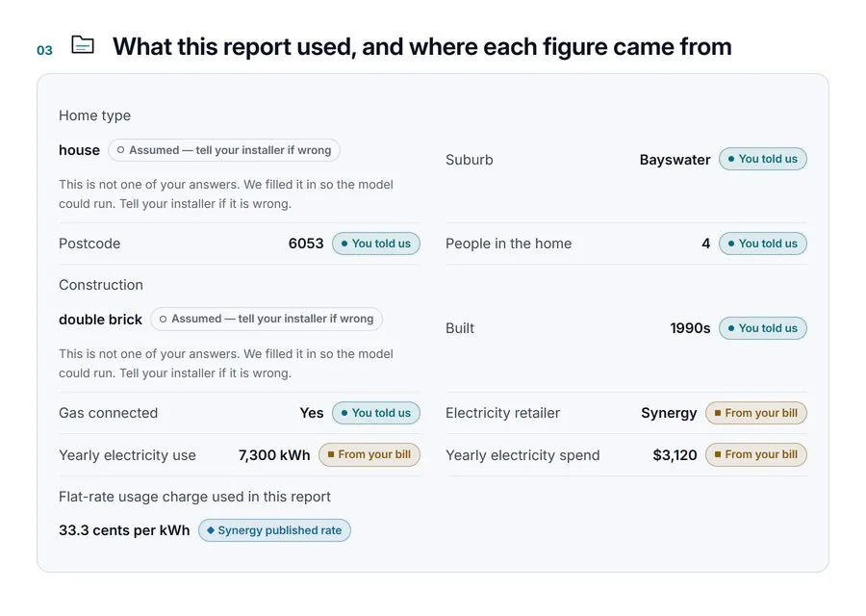Click the 'You told us' badge beside people count
The width and height of the screenshot is (866, 616).
(x=763, y=244)
